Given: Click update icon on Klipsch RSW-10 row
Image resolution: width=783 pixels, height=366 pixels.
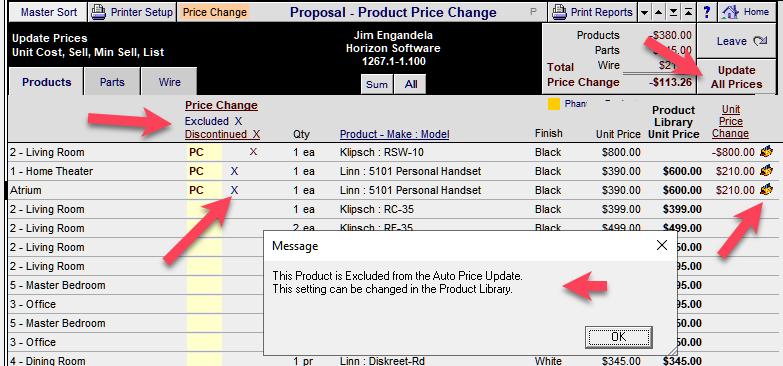Looking at the screenshot, I should [x=767, y=152].
